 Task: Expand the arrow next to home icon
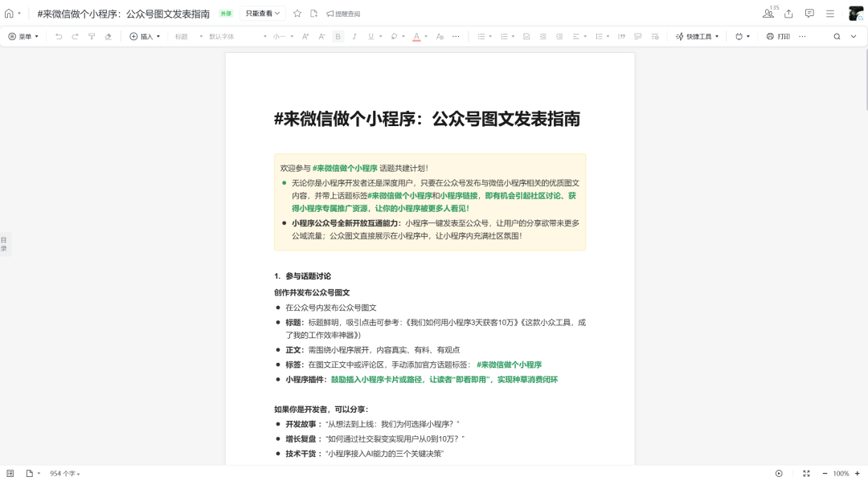click(x=19, y=14)
